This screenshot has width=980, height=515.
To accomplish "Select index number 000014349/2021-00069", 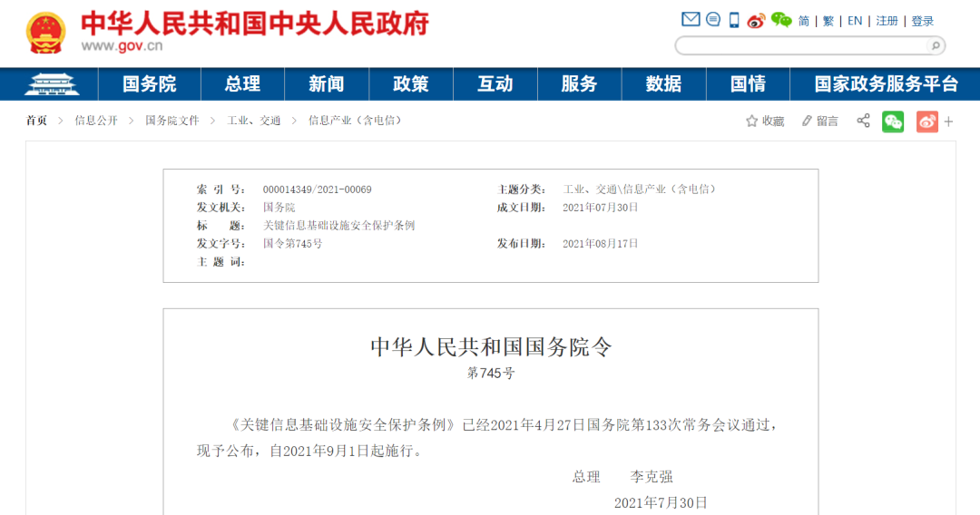I will pyautogui.click(x=317, y=189).
